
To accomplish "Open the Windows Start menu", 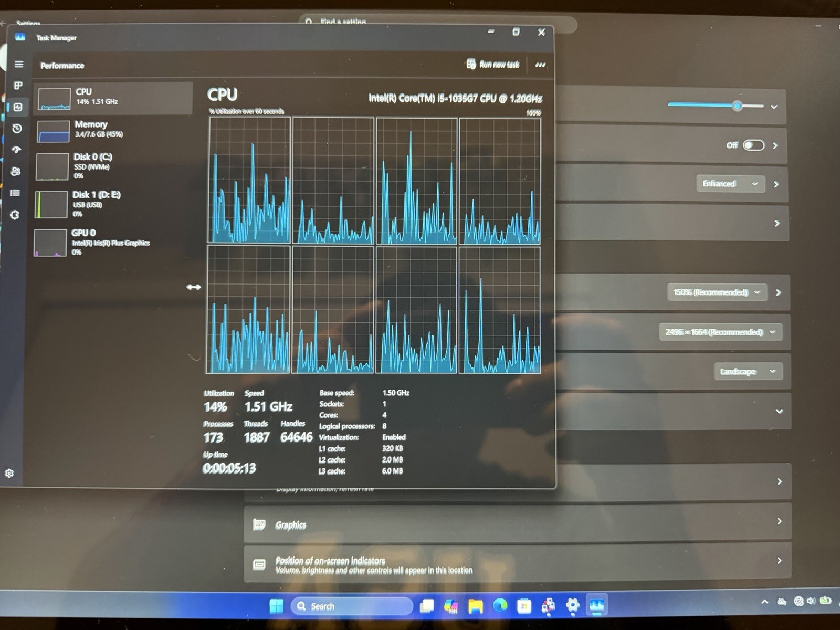I will [x=277, y=606].
